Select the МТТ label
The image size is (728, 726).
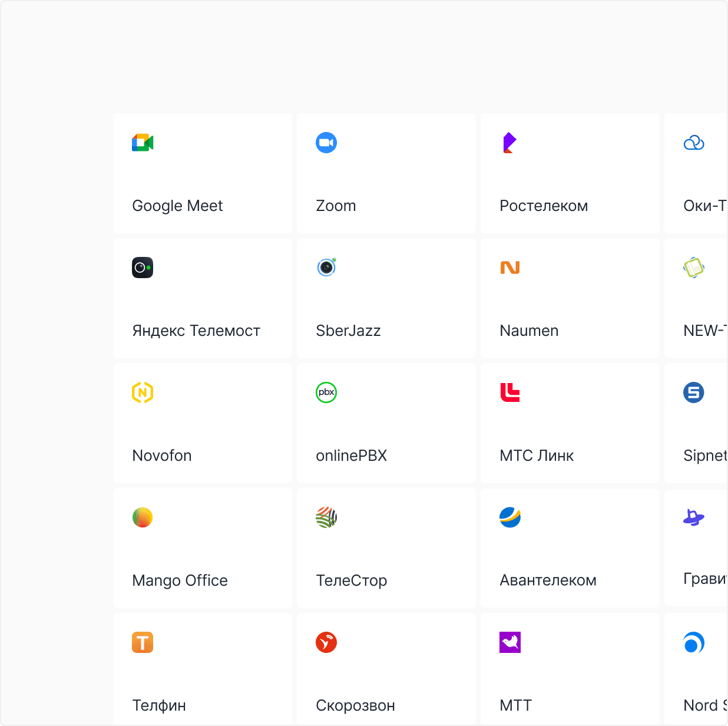click(x=515, y=705)
